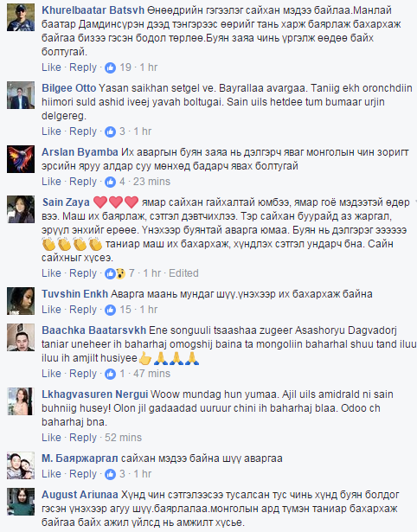The height and width of the screenshot is (532, 417).
Task: Reply to M. Баяржаргал's comment
Action: pyautogui.click(x=83, y=474)
